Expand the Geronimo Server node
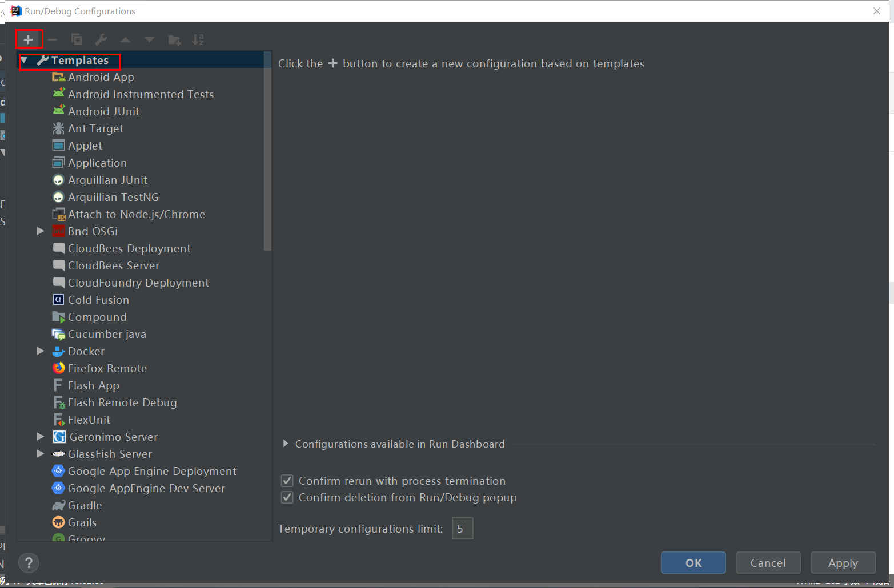 click(41, 437)
